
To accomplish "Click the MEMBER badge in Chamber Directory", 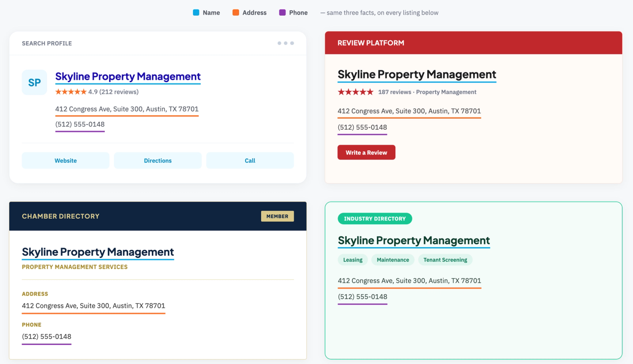I will [277, 216].
